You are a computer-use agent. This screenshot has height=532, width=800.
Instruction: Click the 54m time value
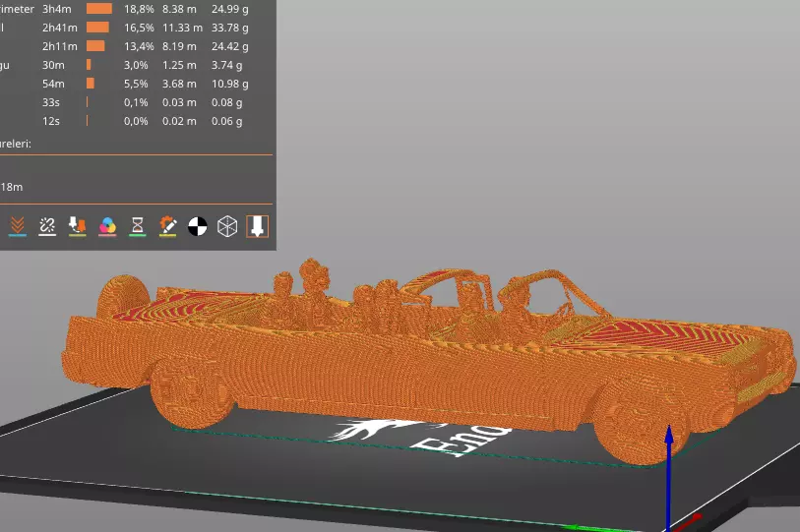point(53,84)
